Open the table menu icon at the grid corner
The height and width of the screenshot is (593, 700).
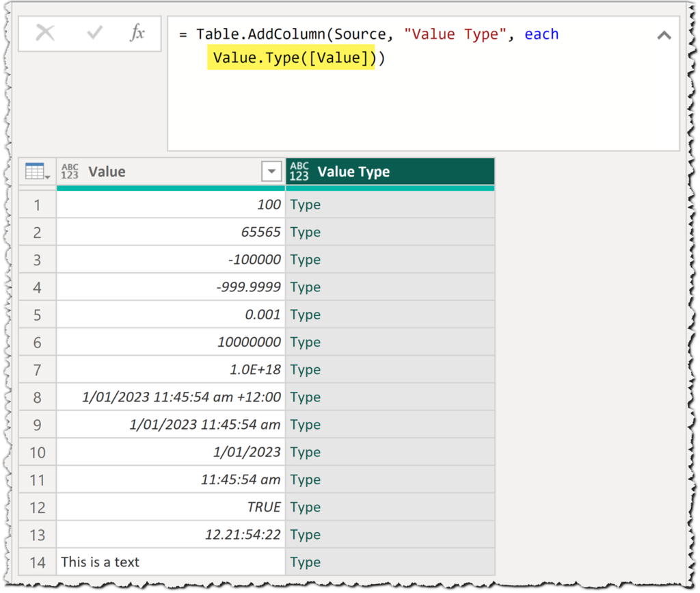coord(38,172)
